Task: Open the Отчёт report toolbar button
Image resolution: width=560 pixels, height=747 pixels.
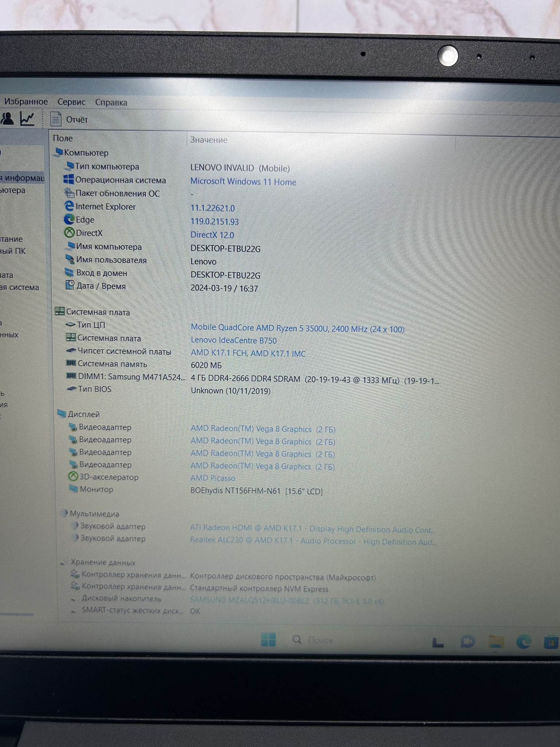Action: pos(69,119)
